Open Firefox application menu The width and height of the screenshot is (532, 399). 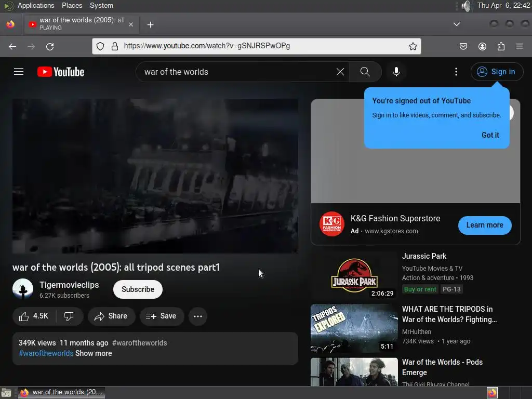(x=520, y=46)
